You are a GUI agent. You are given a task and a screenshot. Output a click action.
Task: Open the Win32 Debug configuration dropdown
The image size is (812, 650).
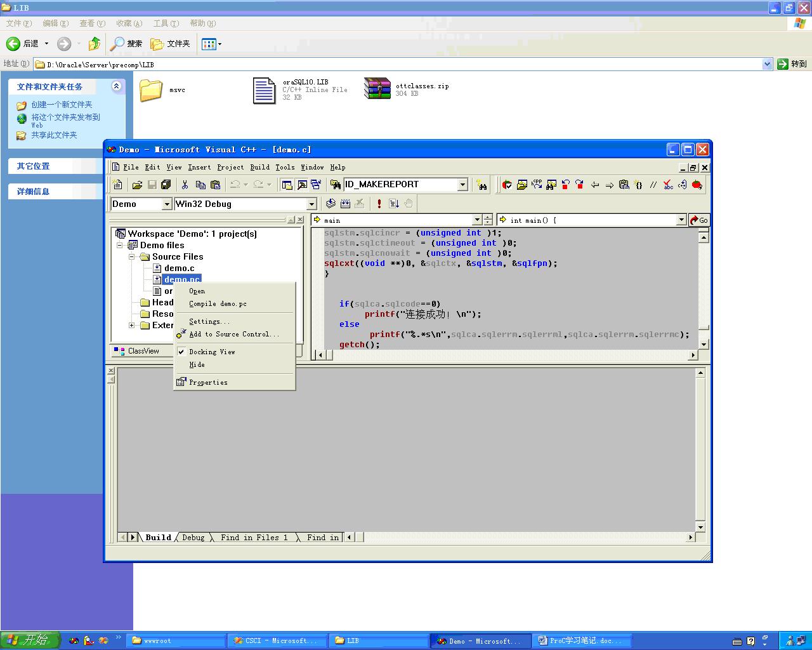[311, 204]
